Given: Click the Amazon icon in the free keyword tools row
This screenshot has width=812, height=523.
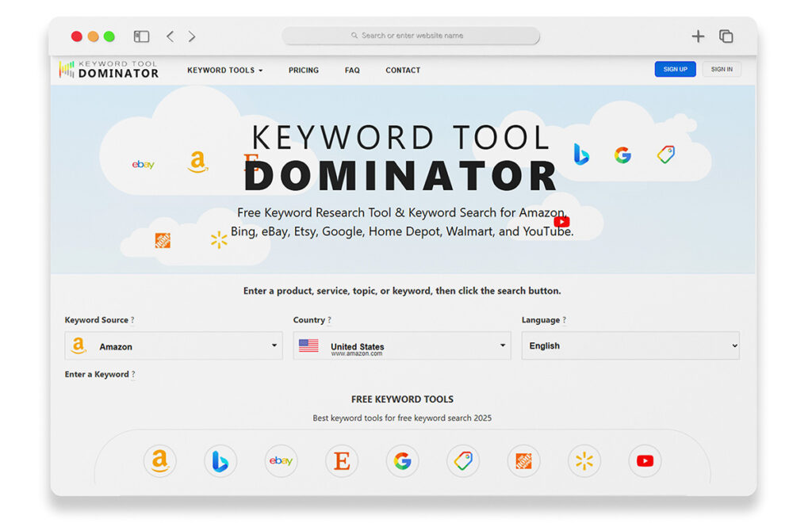Looking at the screenshot, I should pyautogui.click(x=159, y=460).
